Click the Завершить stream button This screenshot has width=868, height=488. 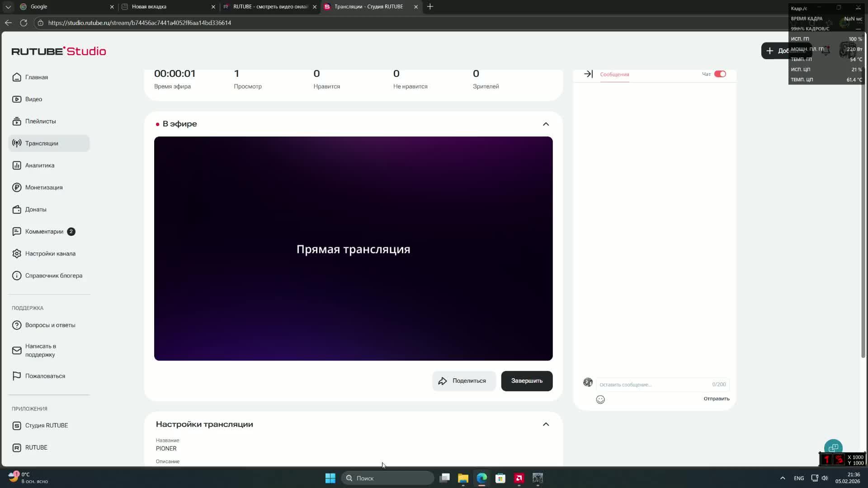pos(527,381)
